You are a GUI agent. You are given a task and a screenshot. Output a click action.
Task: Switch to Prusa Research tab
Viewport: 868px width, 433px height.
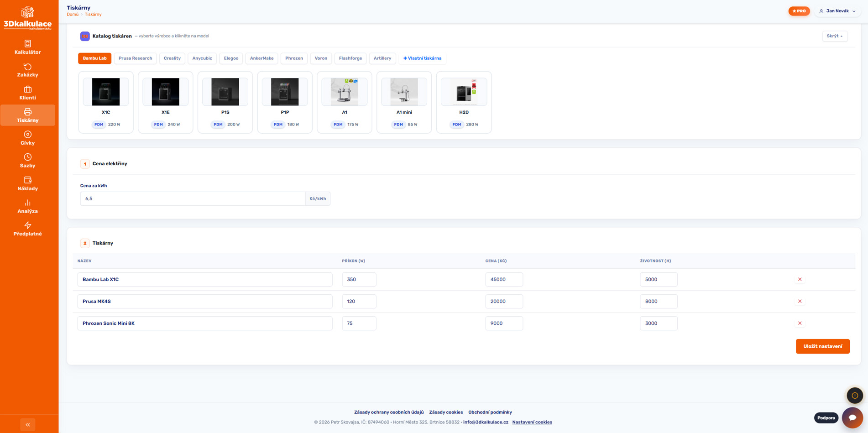click(136, 58)
